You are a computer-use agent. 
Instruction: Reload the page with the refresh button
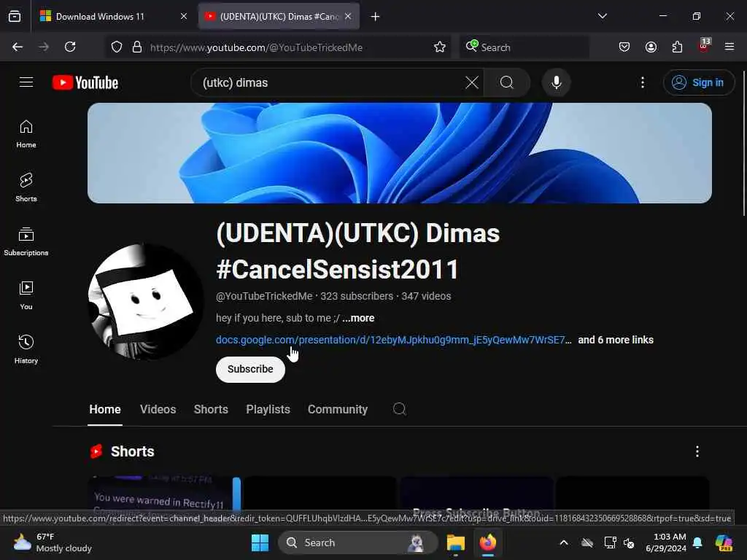(70, 47)
